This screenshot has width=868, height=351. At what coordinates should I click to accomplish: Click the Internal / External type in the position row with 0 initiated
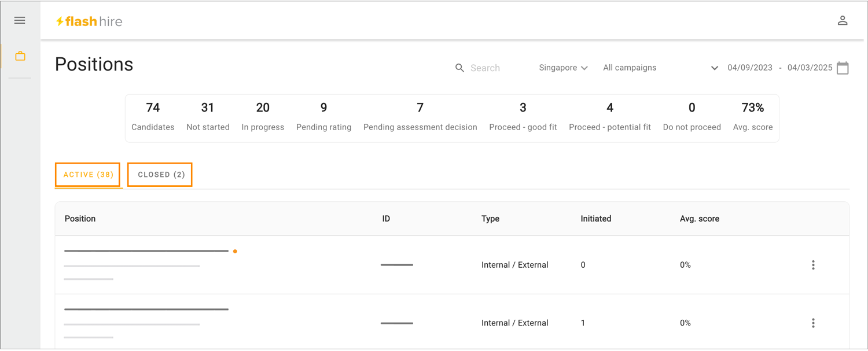click(514, 265)
